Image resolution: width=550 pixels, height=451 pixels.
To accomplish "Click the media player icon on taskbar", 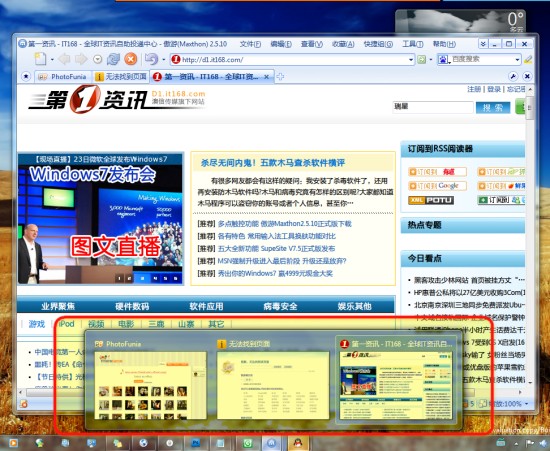I will [x=14, y=443].
